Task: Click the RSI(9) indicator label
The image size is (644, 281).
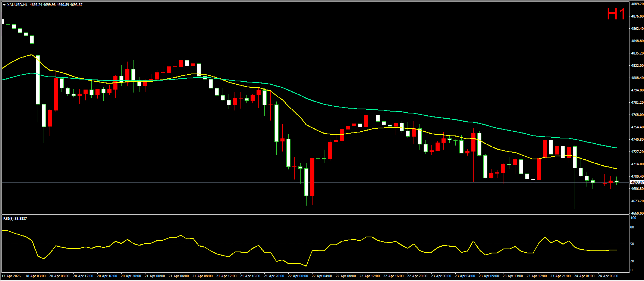Action: (15, 218)
